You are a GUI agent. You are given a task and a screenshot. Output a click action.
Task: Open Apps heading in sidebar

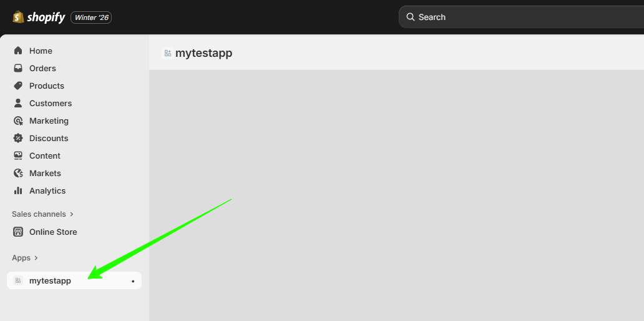point(21,258)
